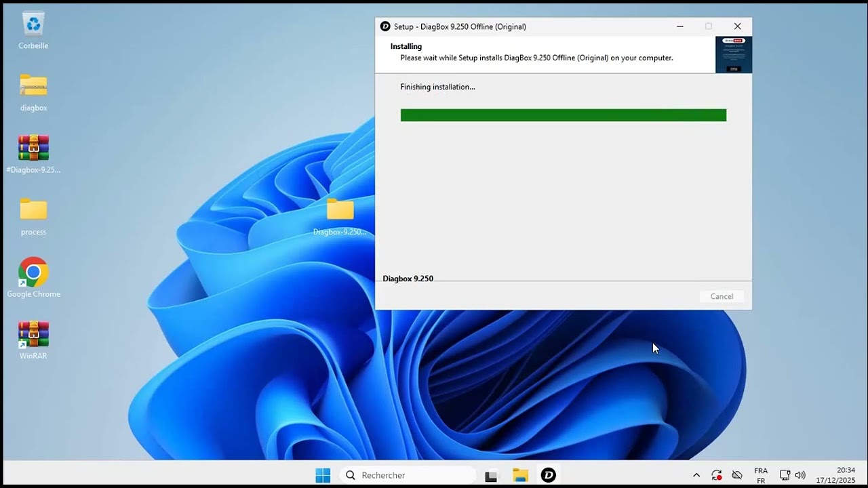Select the Diagbox-9.250 folder on desktop
This screenshot has width=868, height=488.
340,216
